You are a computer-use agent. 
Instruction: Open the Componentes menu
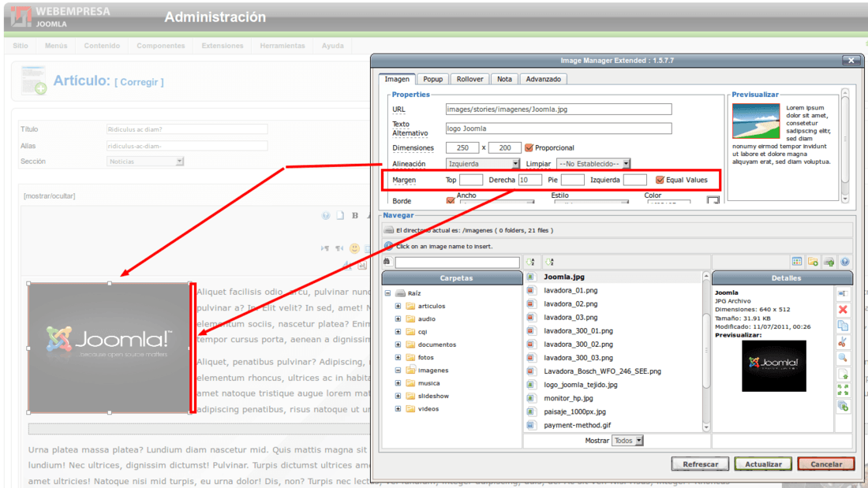tap(160, 46)
